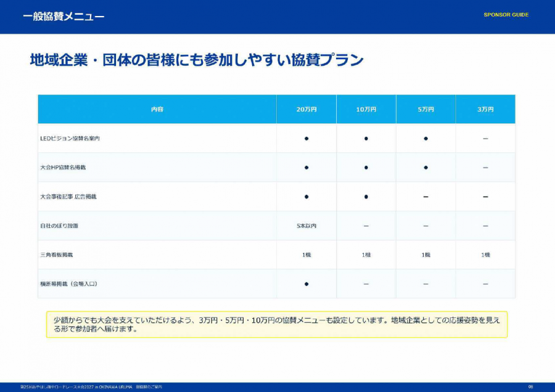The height and width of the screenshot is (392, 555).
Task: Click the 5万円 dot in the LEDビジョン row
Action: click(x=425, y=139)
